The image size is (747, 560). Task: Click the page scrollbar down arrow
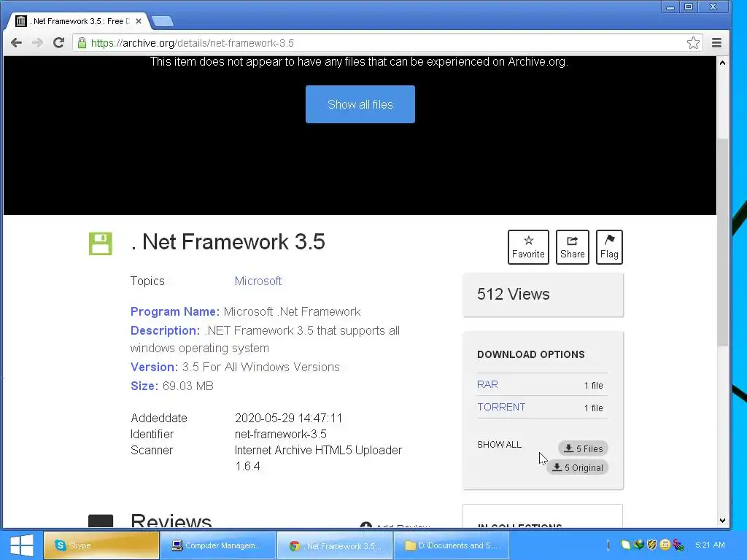pyautogui.click(x=723, y=521)
